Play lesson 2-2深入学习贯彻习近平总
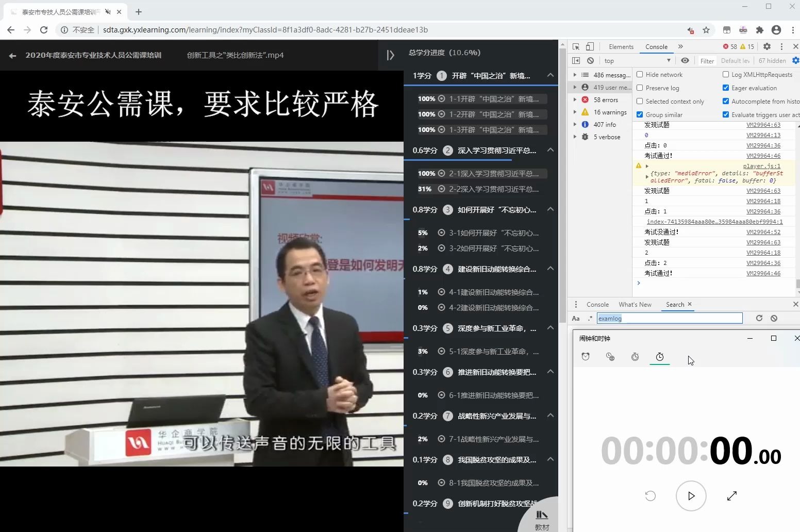Viewport: 800px width, 532px height. point(494,189)
